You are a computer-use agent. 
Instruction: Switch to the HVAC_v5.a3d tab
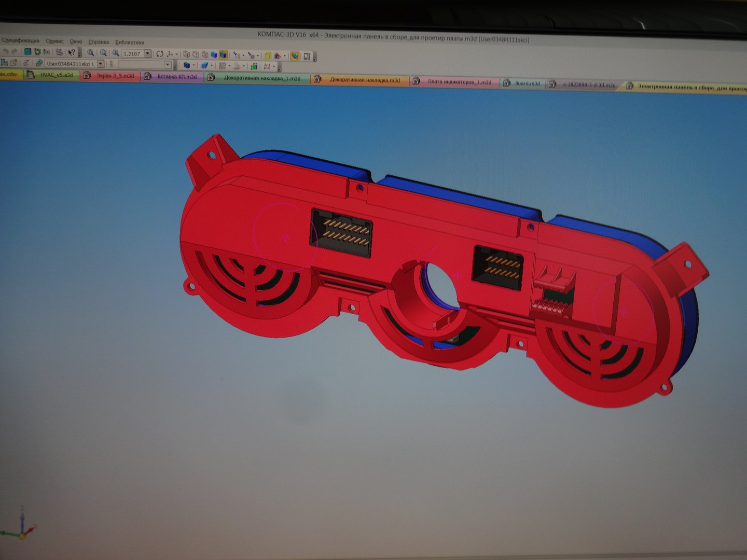pos(52,75)
